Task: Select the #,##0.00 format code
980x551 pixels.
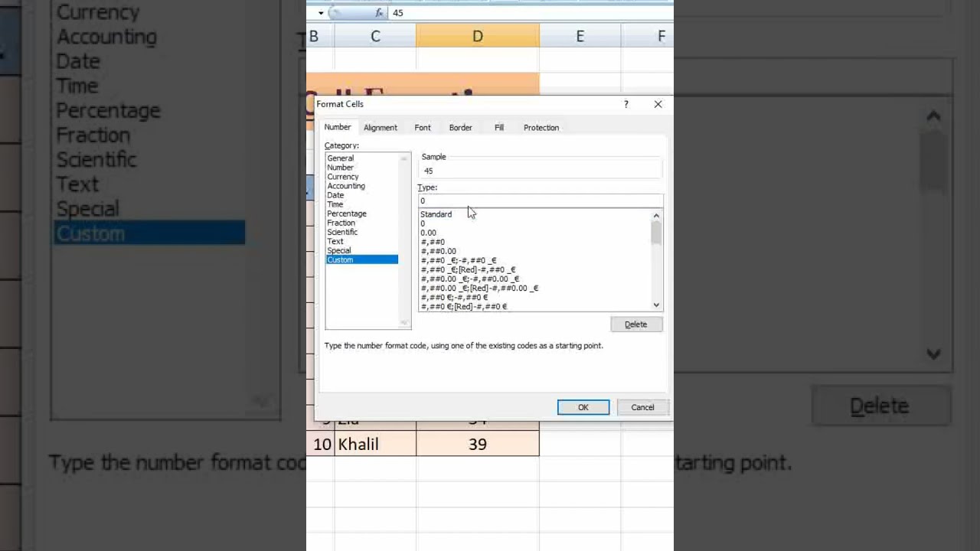Action: tap(438, 251)
